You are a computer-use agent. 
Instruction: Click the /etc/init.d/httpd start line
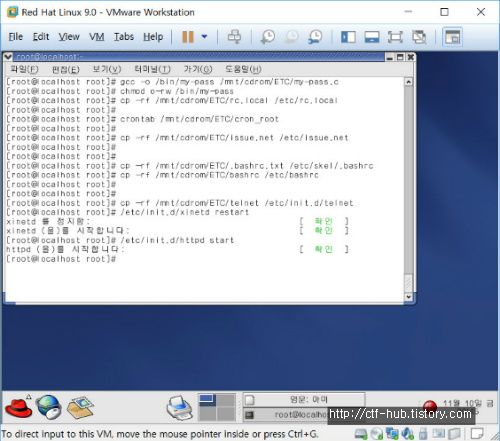[120, 240]
